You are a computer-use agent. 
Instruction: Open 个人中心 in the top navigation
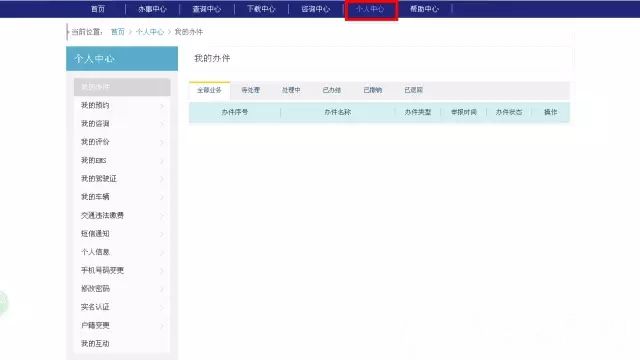tap(370, 9)
